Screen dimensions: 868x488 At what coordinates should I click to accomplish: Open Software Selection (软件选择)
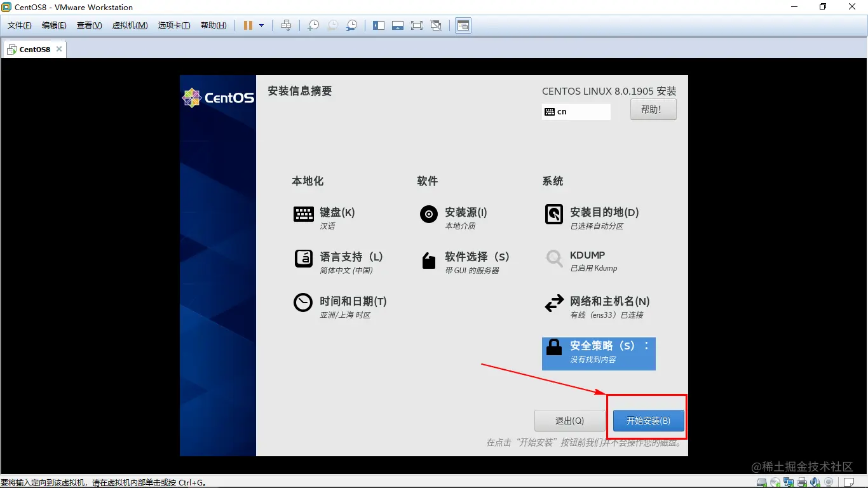pyautogui.click(x=465, y=262)
